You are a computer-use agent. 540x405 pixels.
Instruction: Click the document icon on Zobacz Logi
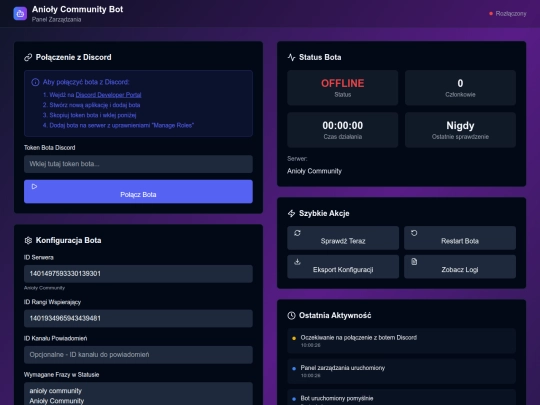[x=414, y=262]
